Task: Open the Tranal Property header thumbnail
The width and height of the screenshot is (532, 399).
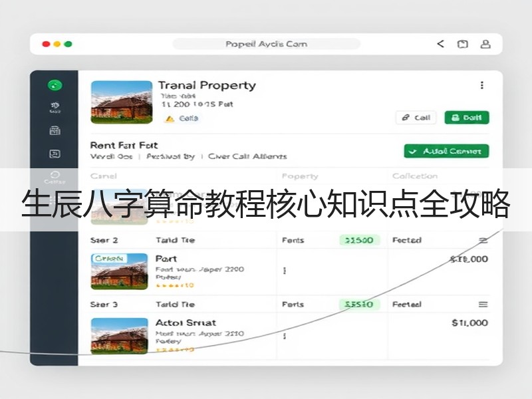Action: coord(122,102)
